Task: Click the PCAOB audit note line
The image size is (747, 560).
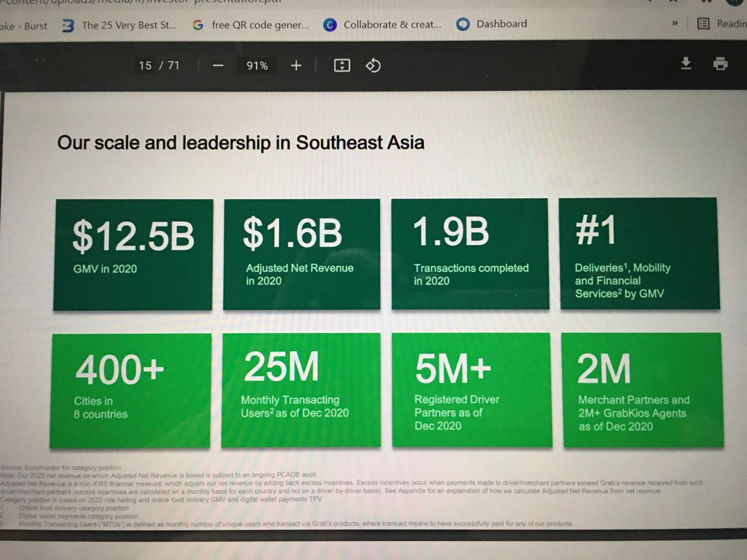Action: click(x=158, y=475)
